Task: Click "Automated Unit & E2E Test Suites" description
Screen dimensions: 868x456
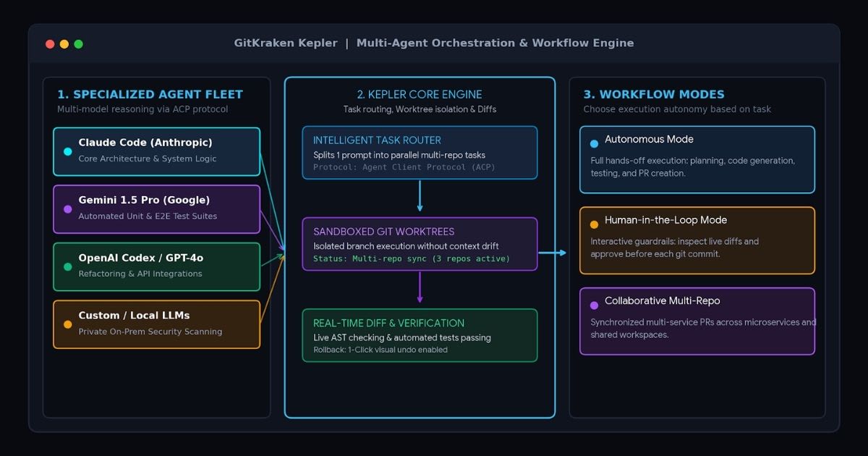Action: tap(148, 216)
